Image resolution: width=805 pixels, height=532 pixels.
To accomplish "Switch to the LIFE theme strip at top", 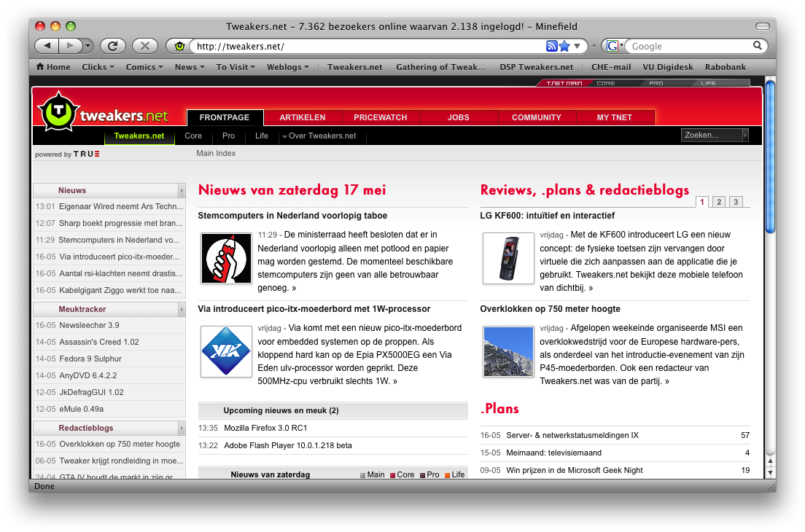I will [709, 83].
